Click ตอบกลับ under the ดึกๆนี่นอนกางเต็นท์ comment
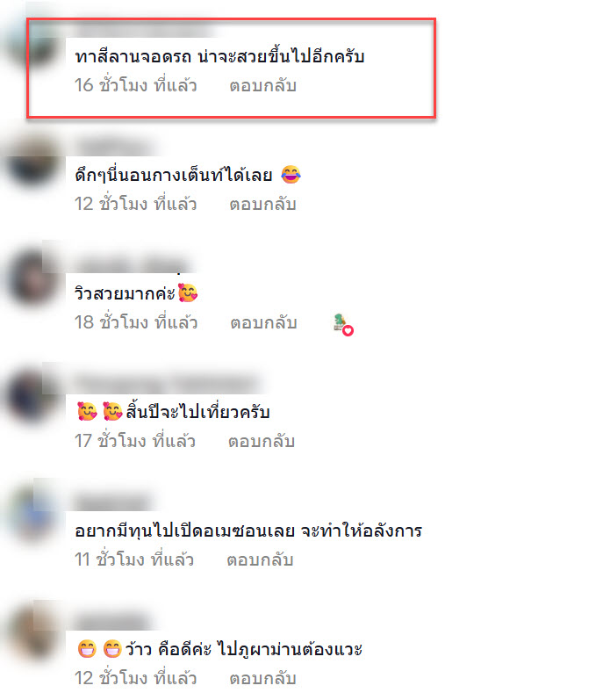Viewport: 610px width, 700px height. (x=262, y=204)
